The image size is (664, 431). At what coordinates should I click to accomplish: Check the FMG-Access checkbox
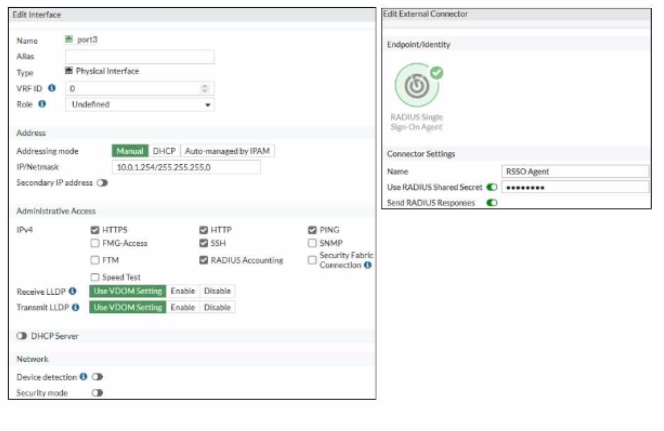(x=95, y=243)
